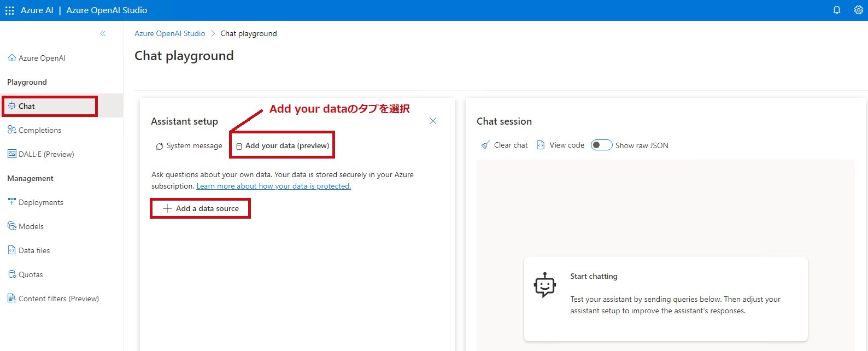Viewport: 868px width, 351px height.
Task: Click Add a data source button
Action: click(x=201, y=208)
